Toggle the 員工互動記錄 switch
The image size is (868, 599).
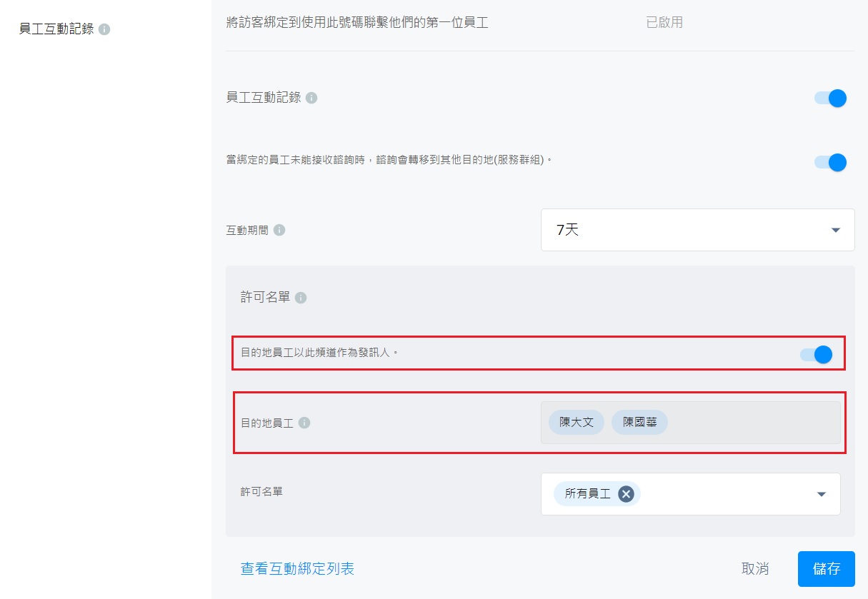click(x=831, y=98)
